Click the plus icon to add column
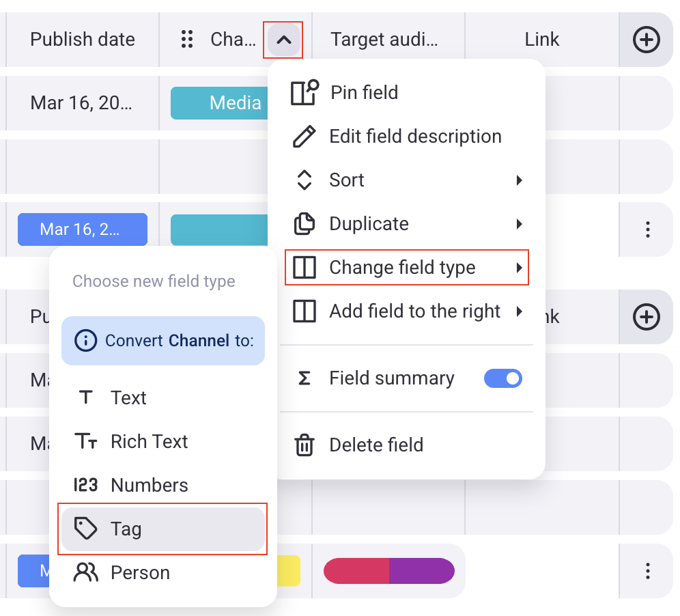 (x=646, y=40)
